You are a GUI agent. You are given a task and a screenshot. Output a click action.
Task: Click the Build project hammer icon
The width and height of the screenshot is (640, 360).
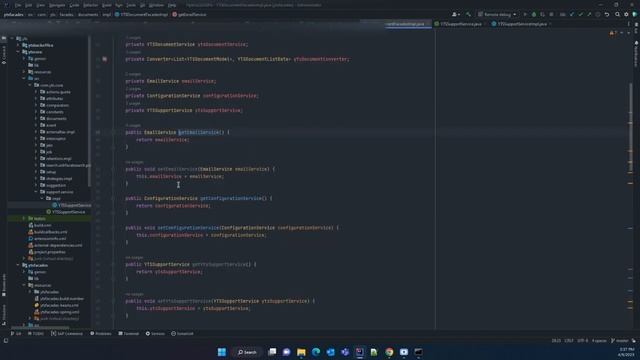[x=469, y=14]
